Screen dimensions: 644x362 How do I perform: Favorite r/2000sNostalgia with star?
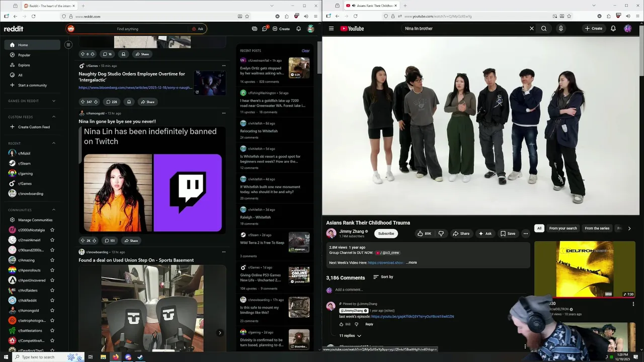(52, 230)
